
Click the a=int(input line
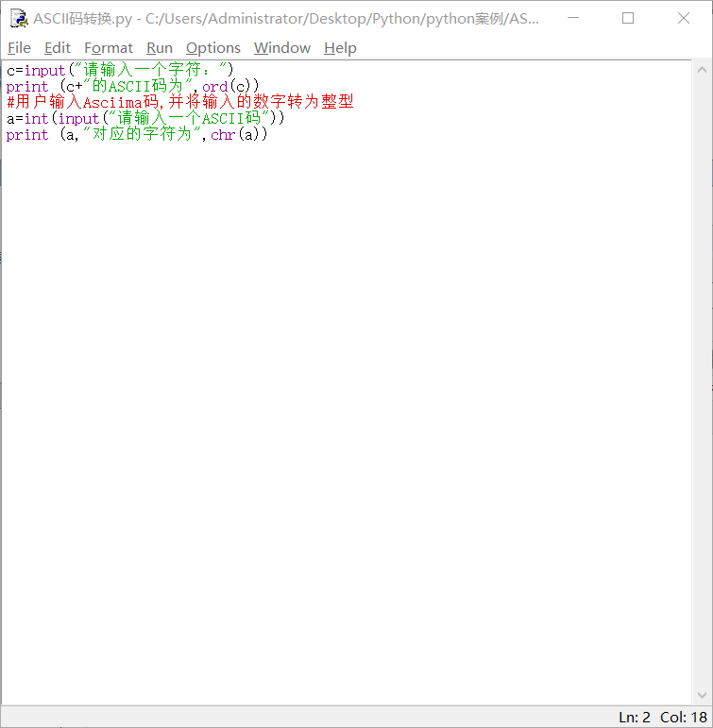tap(144, 118)
